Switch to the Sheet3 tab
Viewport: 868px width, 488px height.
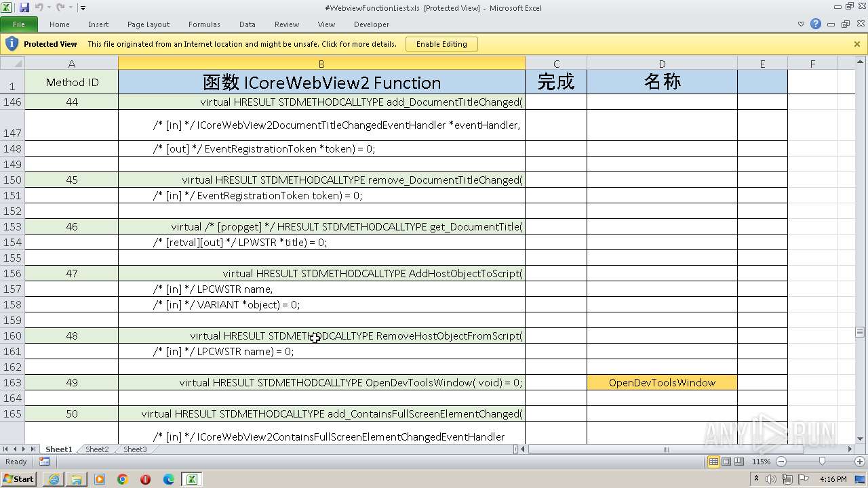pos(134,449)
